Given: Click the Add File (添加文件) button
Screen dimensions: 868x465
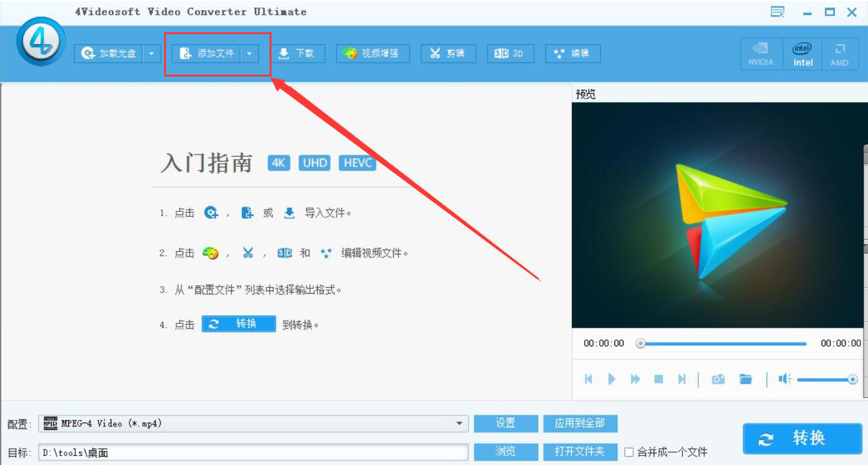Looking at the screenshot, I should (x=207, y=53).
